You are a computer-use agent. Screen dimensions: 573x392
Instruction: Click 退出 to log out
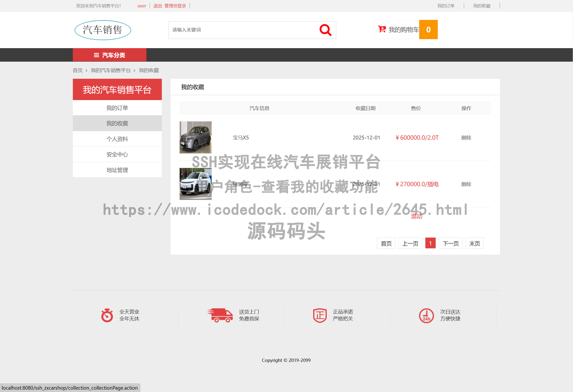[x=157, y=6]
